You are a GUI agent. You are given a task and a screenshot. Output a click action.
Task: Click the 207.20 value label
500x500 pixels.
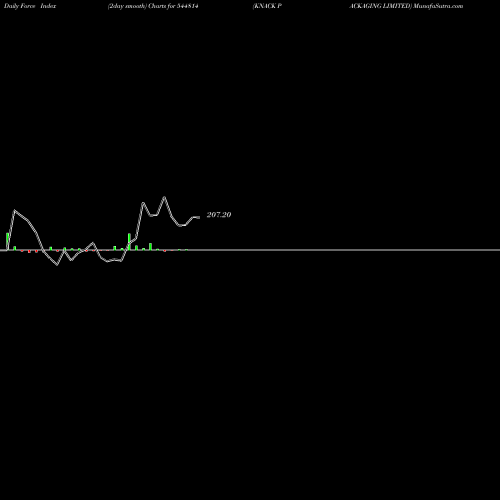coord(219,215)
